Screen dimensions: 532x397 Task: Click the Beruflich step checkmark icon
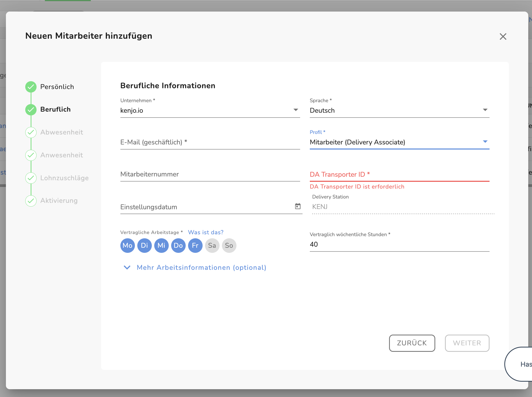pyautogui.click(x=31, y=109)
